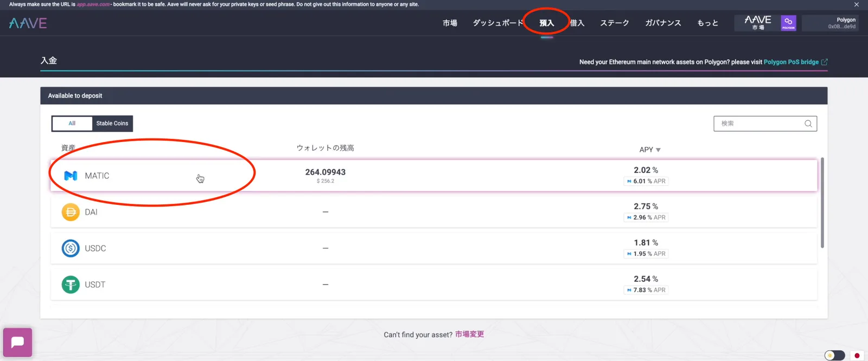The width and height of the screenshot is (868, 361).
Task: Click the 7.83 % APR badge
Action: pyautogui.click(x=646, y=290)
